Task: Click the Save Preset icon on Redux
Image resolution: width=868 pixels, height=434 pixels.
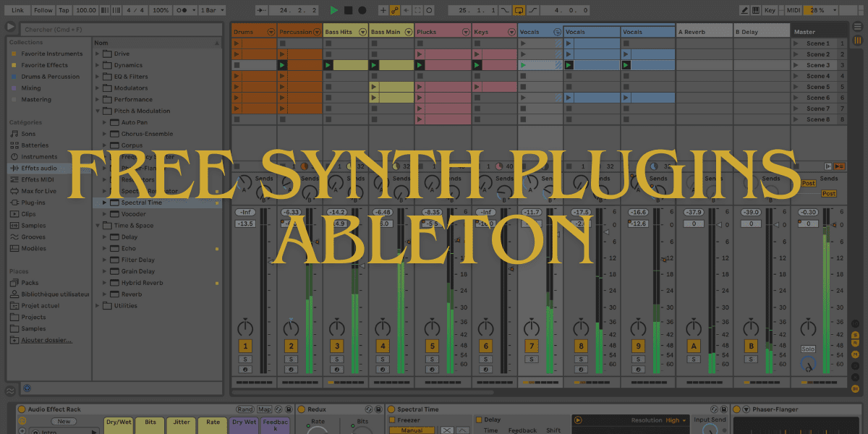Action: (x=378, y=409)
